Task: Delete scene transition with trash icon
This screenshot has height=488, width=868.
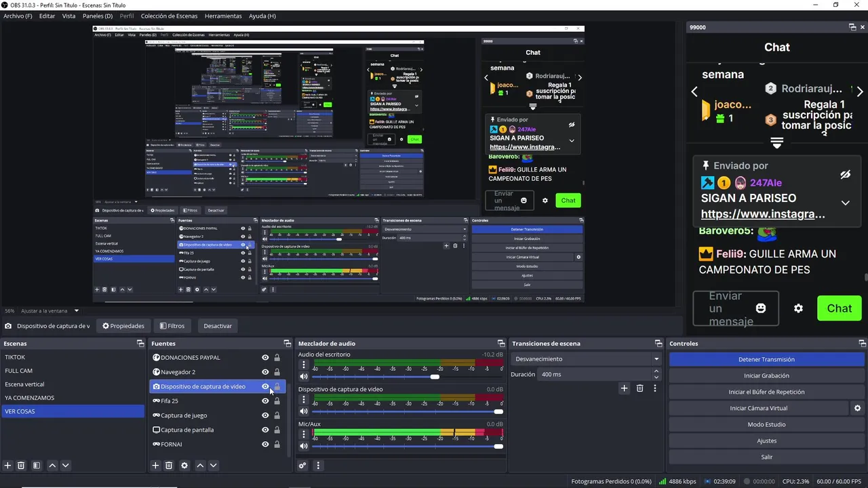Action: pyautogui.click(x=639, y=388)
